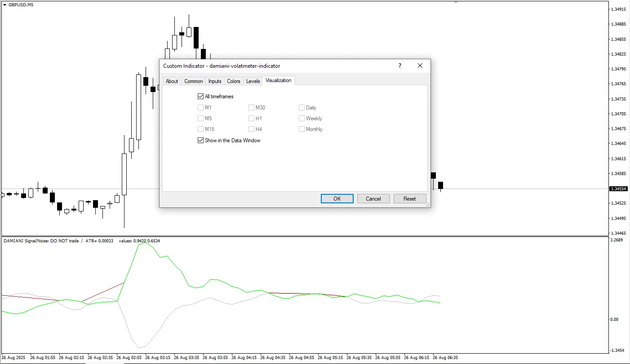This screenshot has height=364, width=630.
Task: Reset indicator settings with Reset button
Action: click(409, 199)
